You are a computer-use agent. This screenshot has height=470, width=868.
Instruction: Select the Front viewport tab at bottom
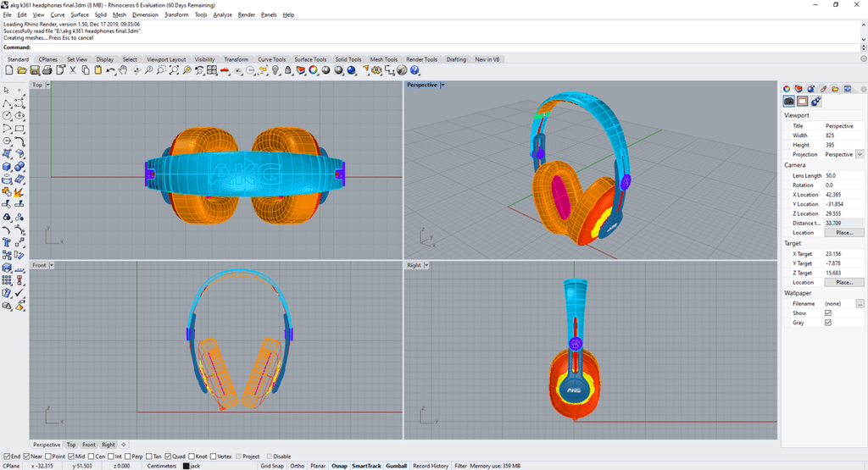[x=88, y=445]
